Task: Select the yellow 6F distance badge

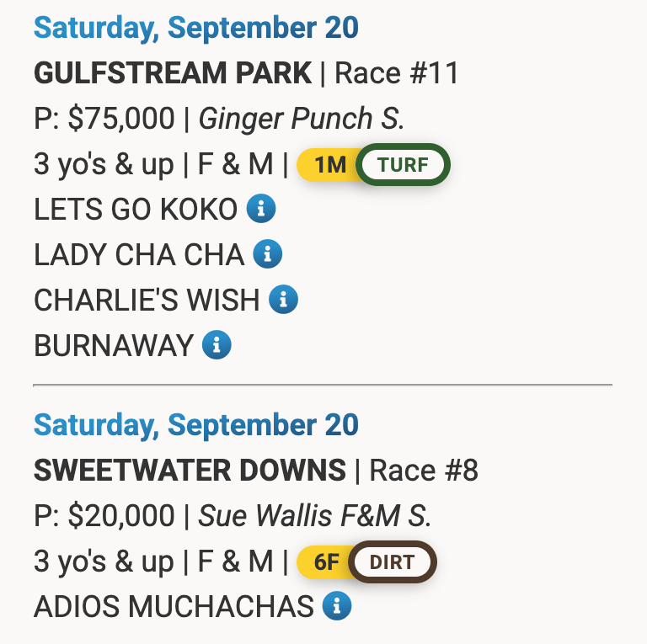Action: 324,562
